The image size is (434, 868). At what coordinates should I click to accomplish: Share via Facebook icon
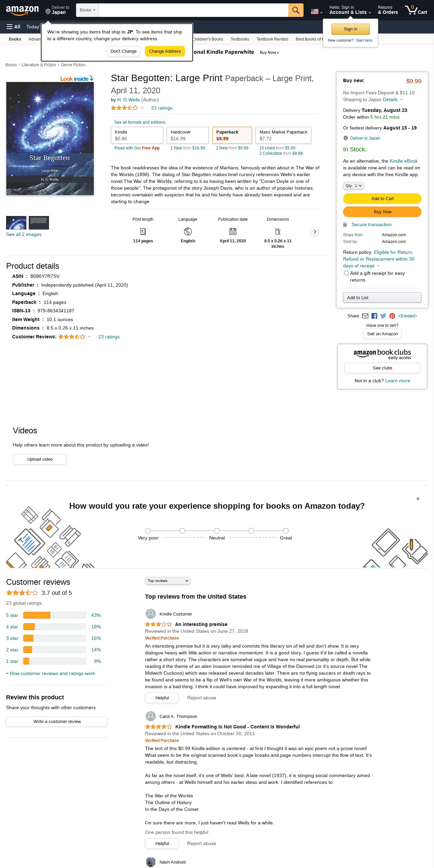374,316
